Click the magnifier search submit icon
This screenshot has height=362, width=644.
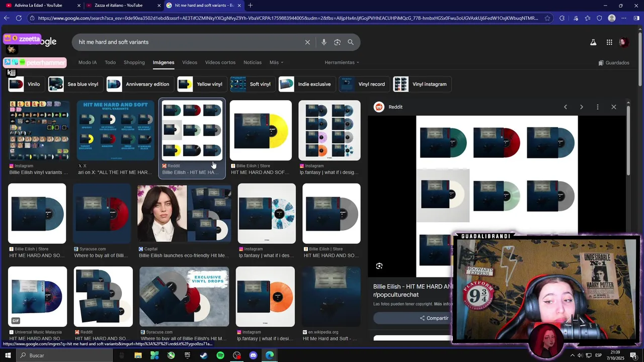pyautogui.click(x=351, y=42)
